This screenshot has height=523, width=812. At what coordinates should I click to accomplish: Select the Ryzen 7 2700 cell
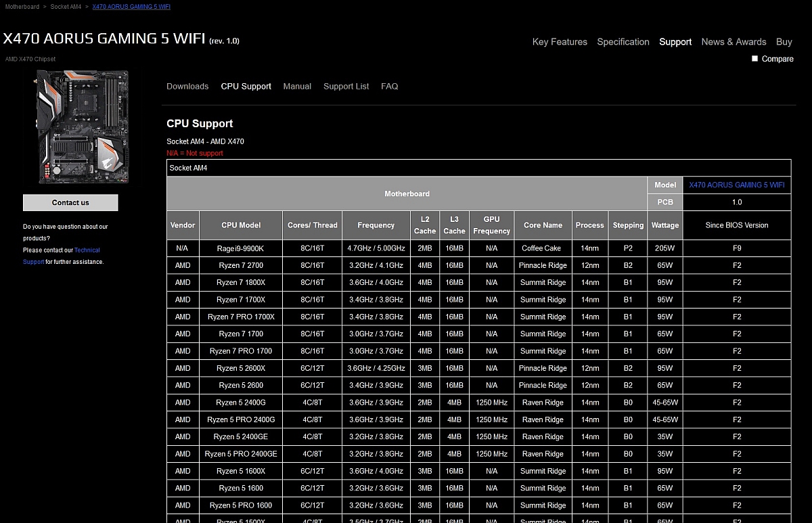[241, 265]
